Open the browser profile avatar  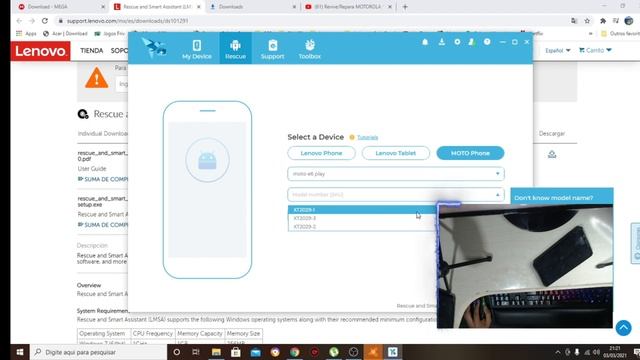pos(629,20)
